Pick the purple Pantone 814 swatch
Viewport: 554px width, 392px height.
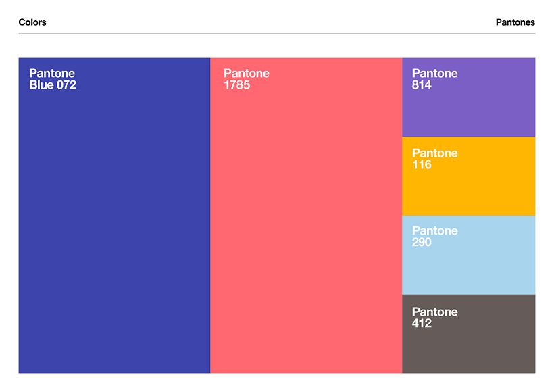tap(468, 97)
